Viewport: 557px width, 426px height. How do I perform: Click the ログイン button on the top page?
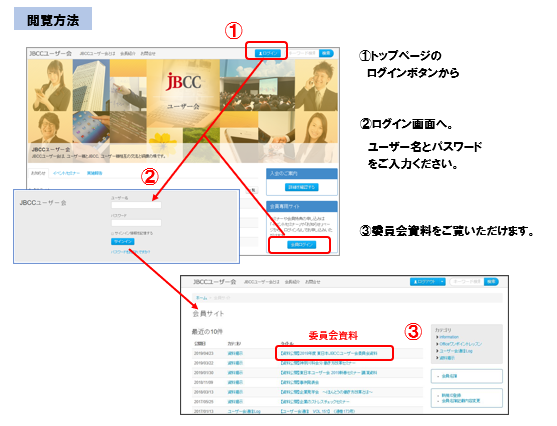pyautogui.click(x=268, y=53)
